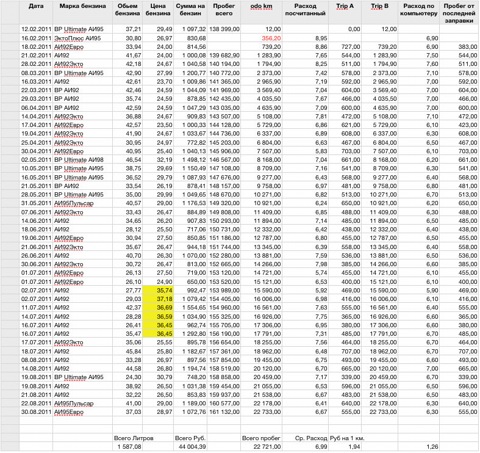Click the "Марка бензина" header cell
This screenshot has height=453, width=480.
[83, 12]
